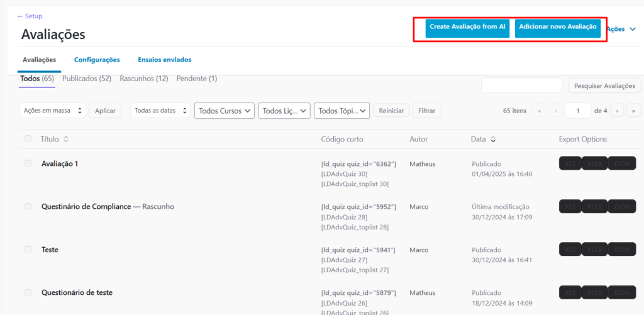Viewport: 644px width, 315px height.
Task: Open the Ações em massa dropdown
Action: [52, 111]
